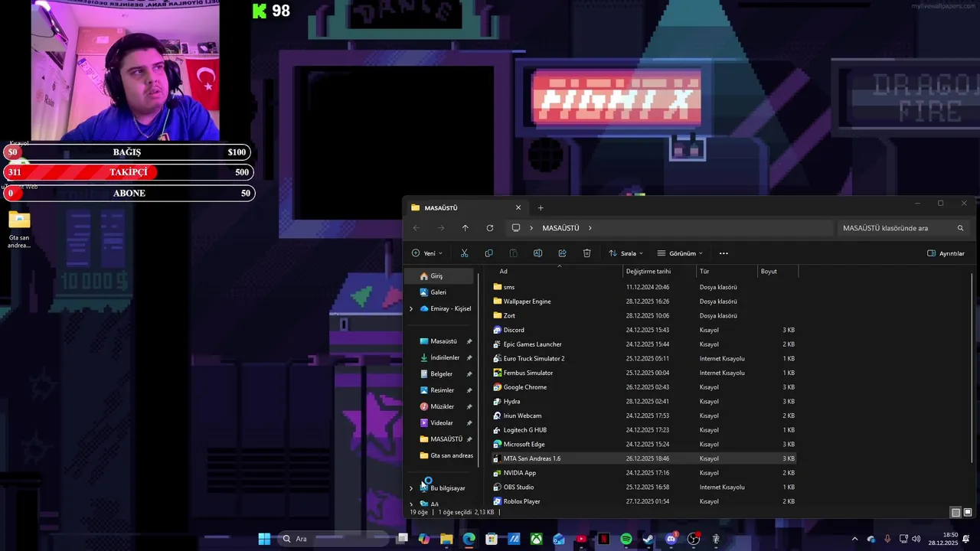
Task: Toggle the Ayrıntılar details pane
Action: point(946,253)
